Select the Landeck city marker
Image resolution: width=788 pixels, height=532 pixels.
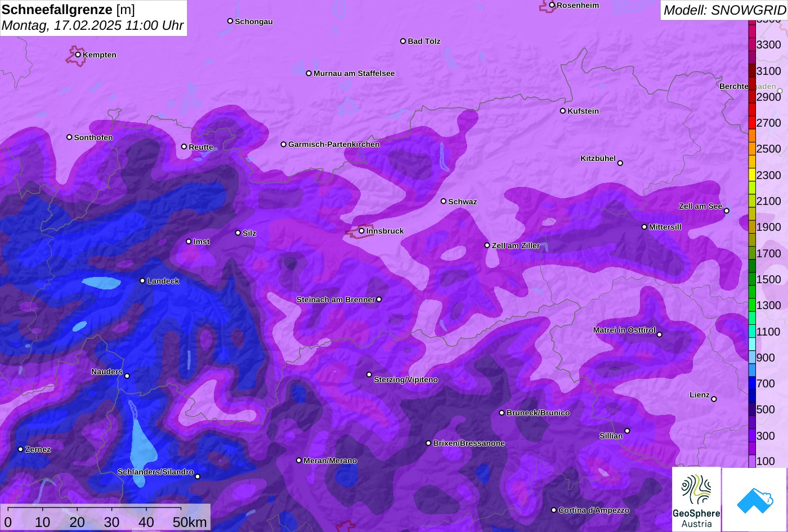click(142, 281)
